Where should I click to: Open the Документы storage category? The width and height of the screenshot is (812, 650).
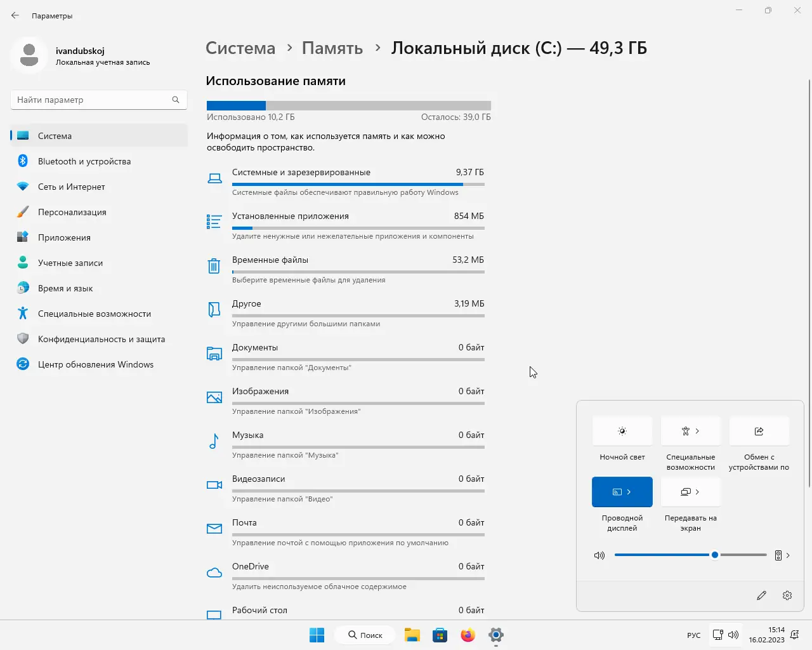point(346,357)
